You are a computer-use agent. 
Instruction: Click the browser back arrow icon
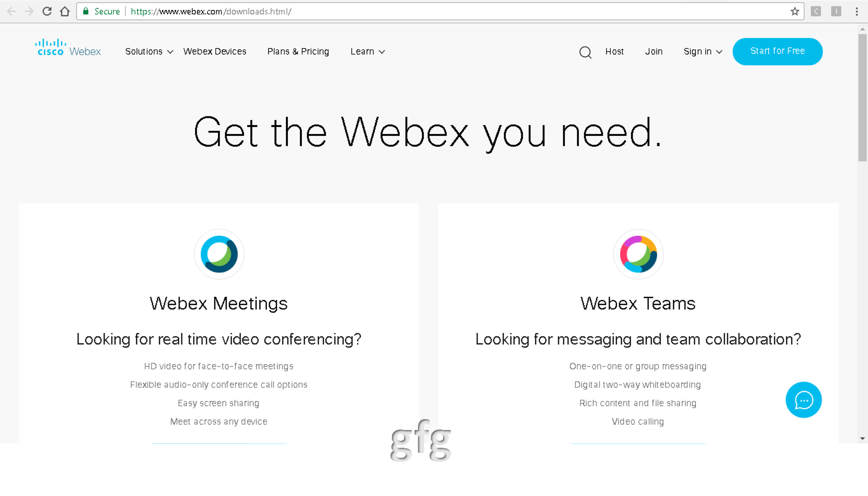pos(11,11)
